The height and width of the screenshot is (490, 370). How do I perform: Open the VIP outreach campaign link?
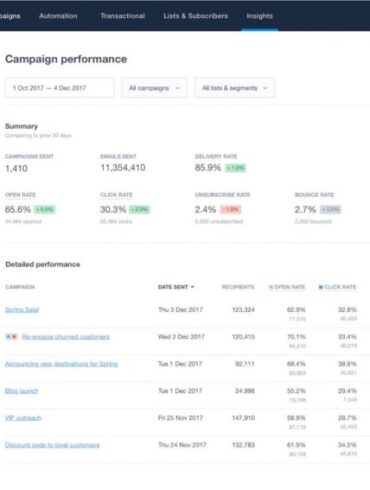click(x=23, y=418)
